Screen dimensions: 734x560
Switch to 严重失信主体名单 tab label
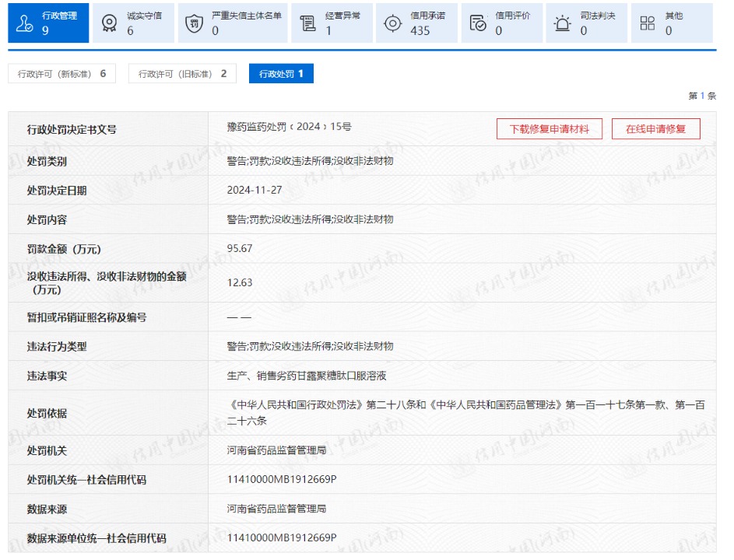(247, 16)
